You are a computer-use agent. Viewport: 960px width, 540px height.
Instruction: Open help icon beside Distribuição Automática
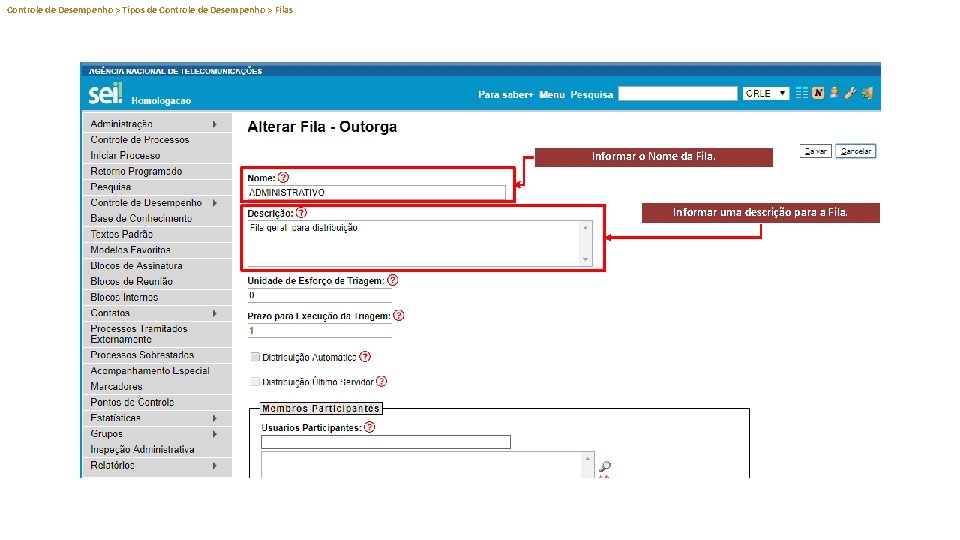365,357
